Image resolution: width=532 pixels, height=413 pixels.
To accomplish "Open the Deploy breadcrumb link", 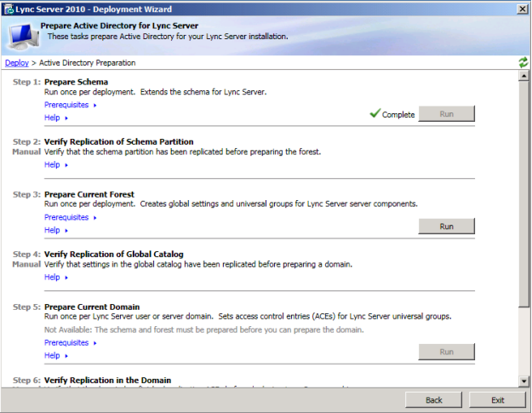I will pyautogui.click(x=16, y=63).
